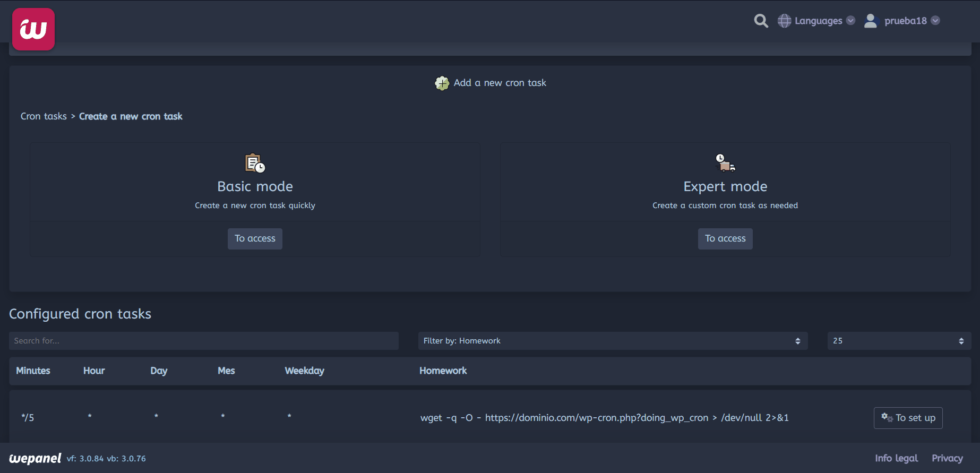
Task: Click the Basic mode clipboard icon
Action: tap(255, 163)
